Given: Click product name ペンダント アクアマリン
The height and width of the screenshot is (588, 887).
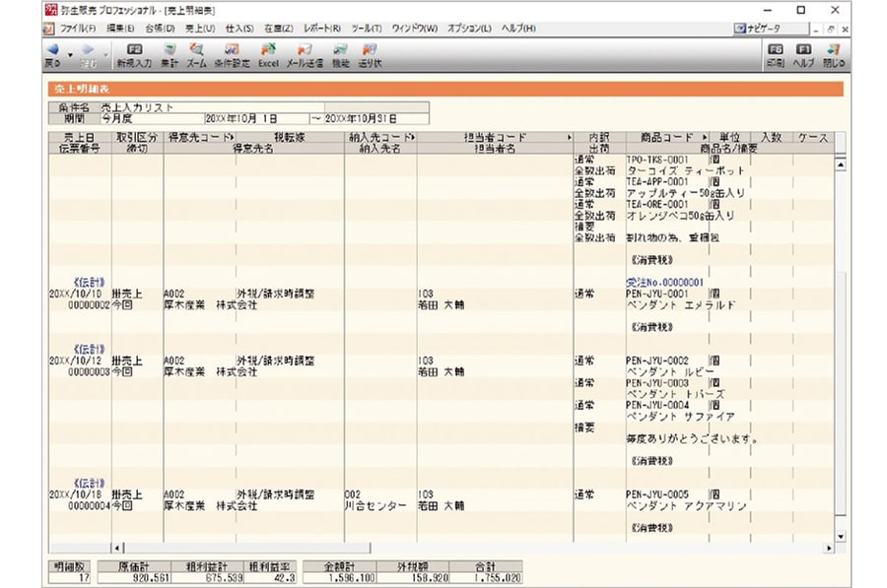Looking at the screenshot, I should 687,506.
